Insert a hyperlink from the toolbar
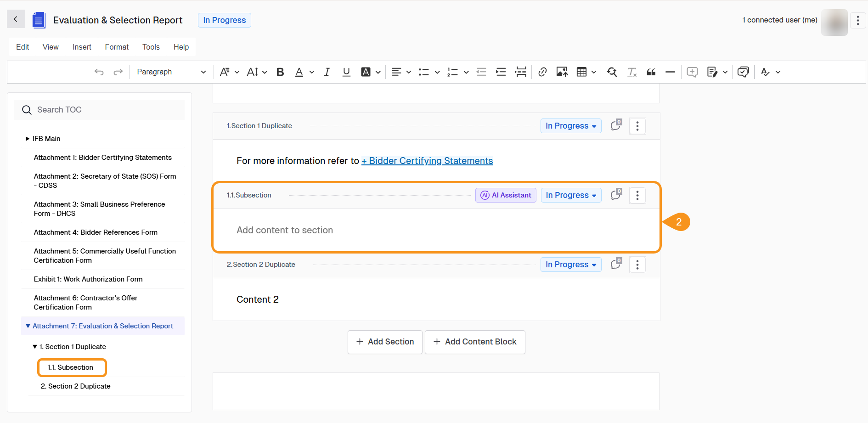This screenshot has height=423, width=868. click(x=542, y=72)
